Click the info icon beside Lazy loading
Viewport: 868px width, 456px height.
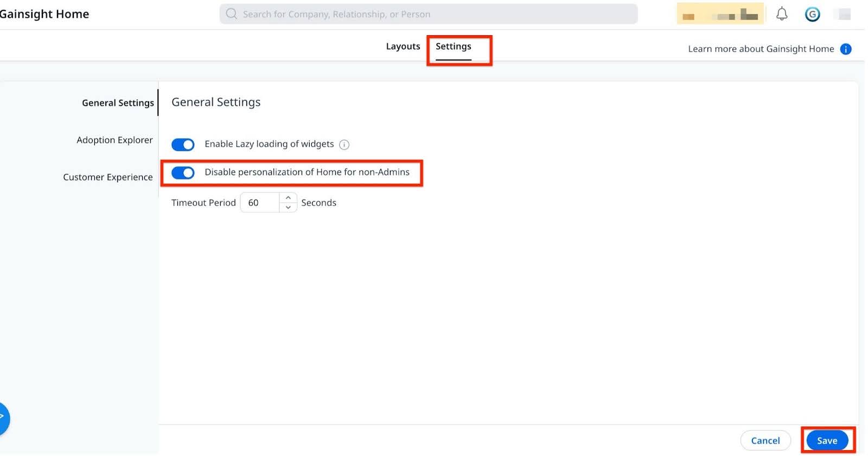344,144
